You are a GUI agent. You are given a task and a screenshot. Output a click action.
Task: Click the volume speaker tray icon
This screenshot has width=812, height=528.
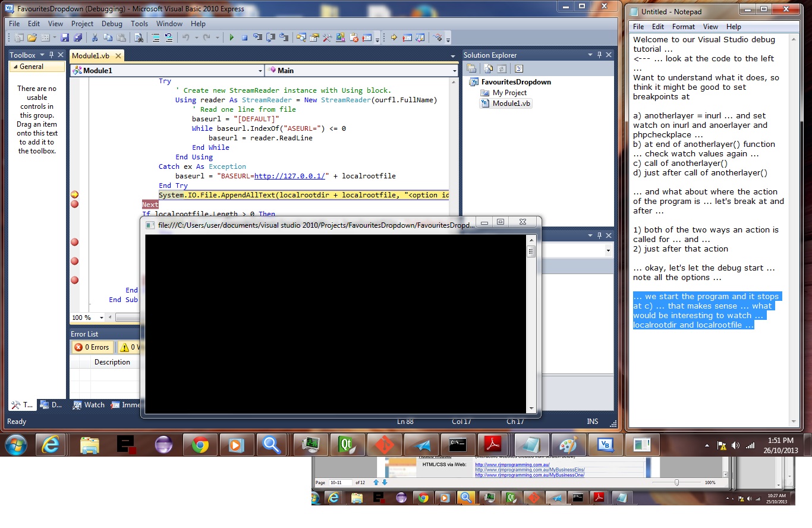pos(736,445)
